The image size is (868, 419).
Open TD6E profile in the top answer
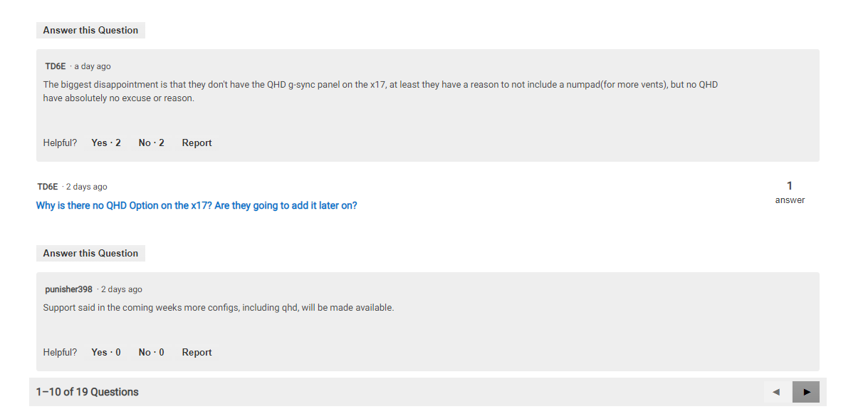coord(56,66)
